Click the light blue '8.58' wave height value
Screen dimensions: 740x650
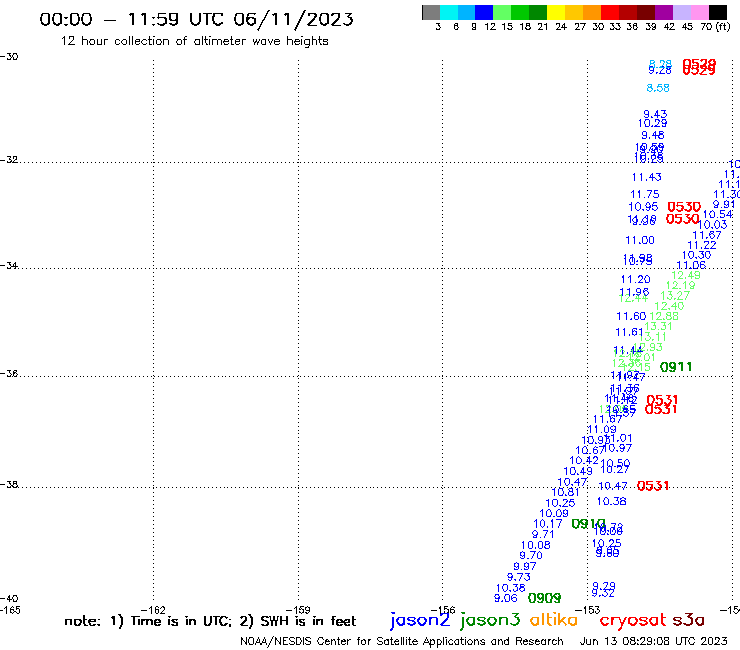point(658,88)
